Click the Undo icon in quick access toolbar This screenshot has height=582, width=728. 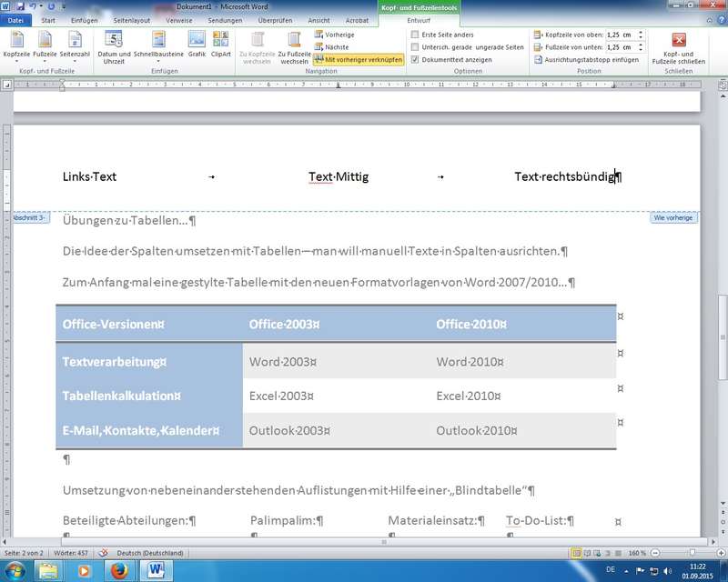tap(33, 6)
